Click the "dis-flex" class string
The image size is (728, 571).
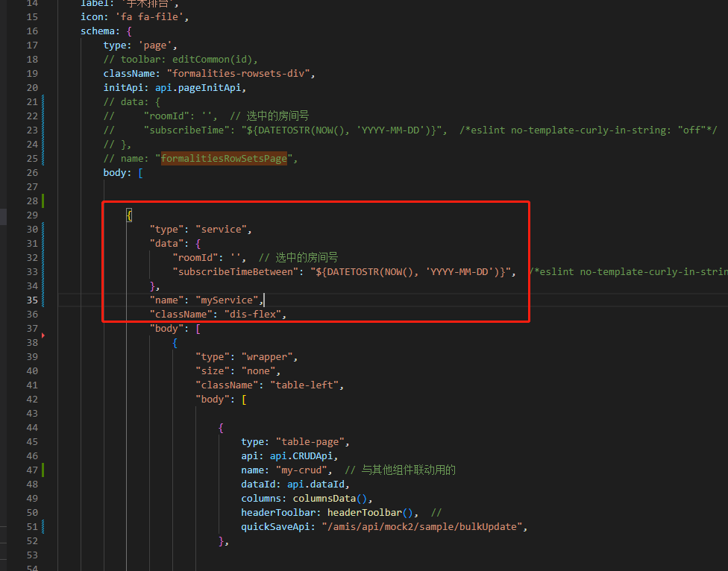(253, 315)
